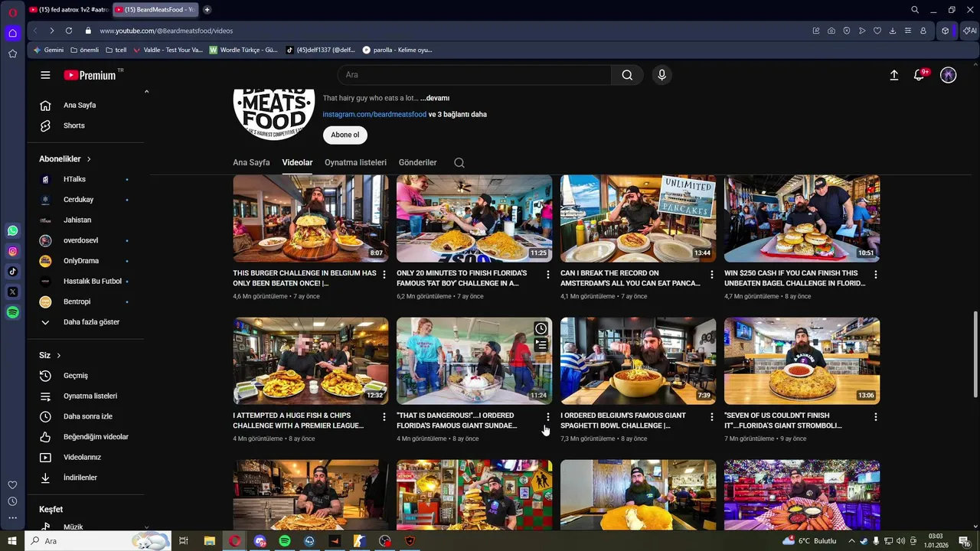This screenshot has width=980, height=551.
Task: Show hidden system tray icons chevron
Action: (851, 541)
